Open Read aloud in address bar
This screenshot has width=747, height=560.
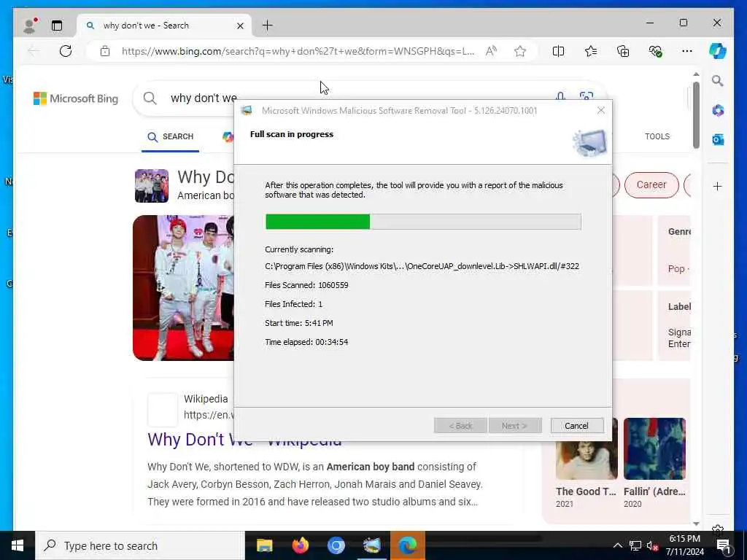491,51
